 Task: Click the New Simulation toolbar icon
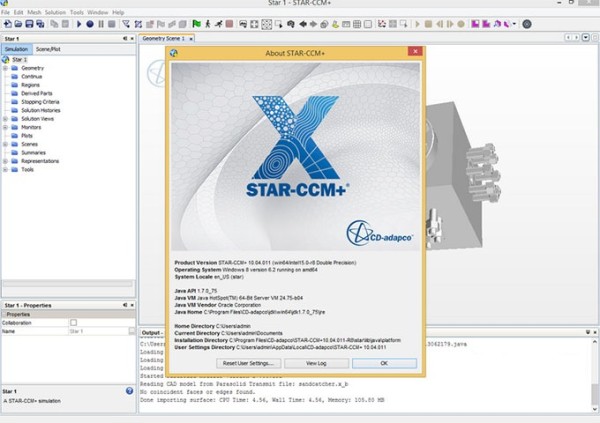click(8, 24)
